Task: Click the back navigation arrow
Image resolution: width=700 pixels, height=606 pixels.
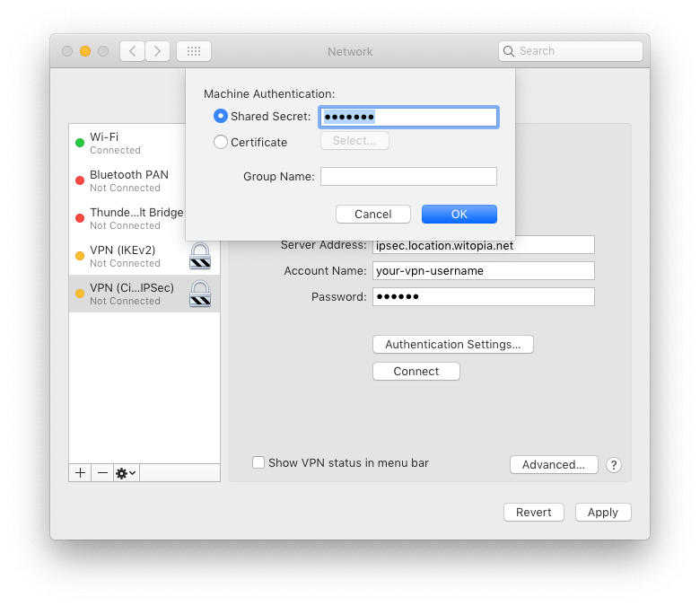Action: tap(132, 51)
